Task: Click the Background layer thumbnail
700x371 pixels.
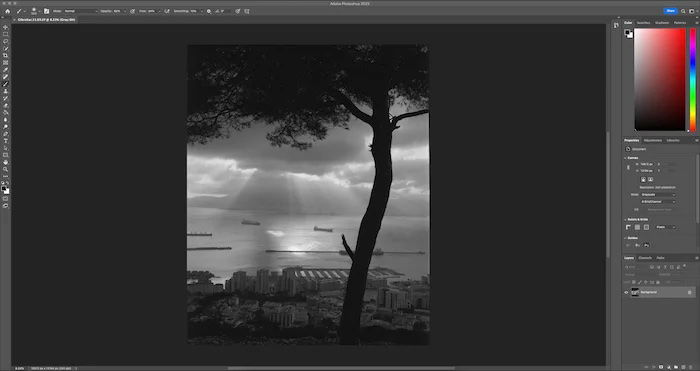Action: point(635,292)
